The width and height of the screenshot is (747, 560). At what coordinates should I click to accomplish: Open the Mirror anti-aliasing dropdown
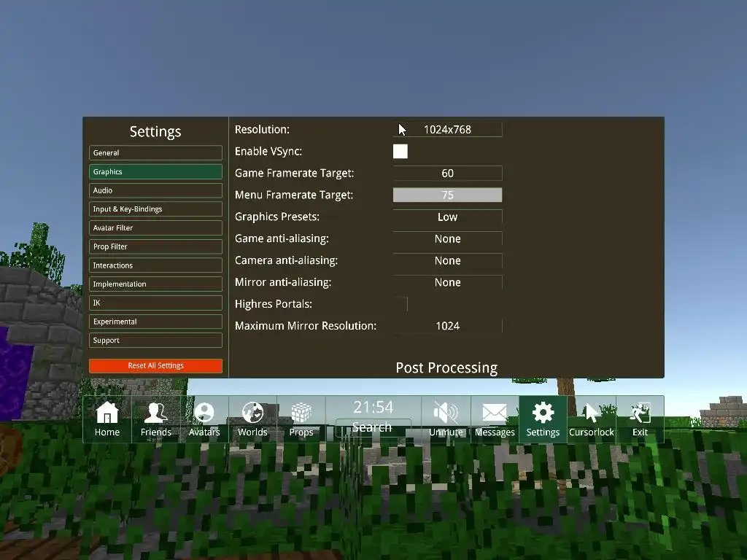pos(447,282)
